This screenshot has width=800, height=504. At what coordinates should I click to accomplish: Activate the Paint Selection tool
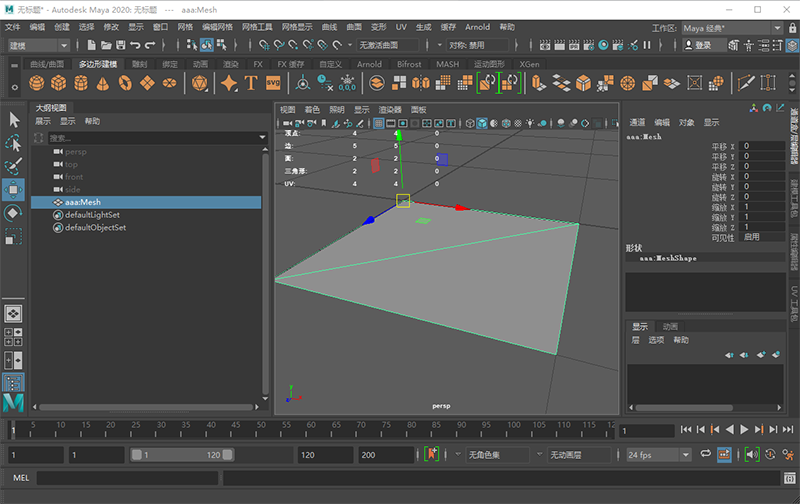[14, 165]
